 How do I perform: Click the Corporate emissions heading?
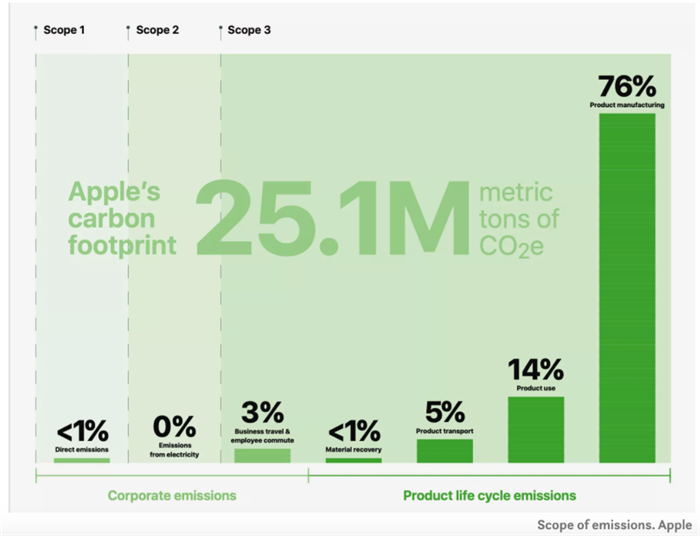pyautogui.click(x=172, y=495)
